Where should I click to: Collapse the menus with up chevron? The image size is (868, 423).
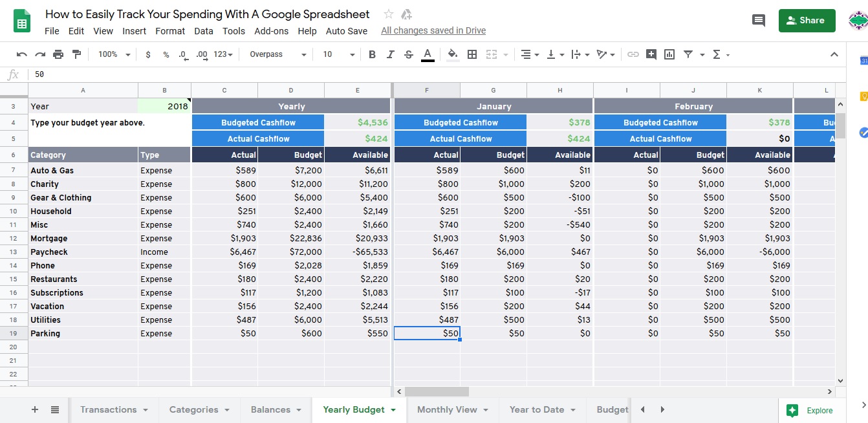point(834,54)
